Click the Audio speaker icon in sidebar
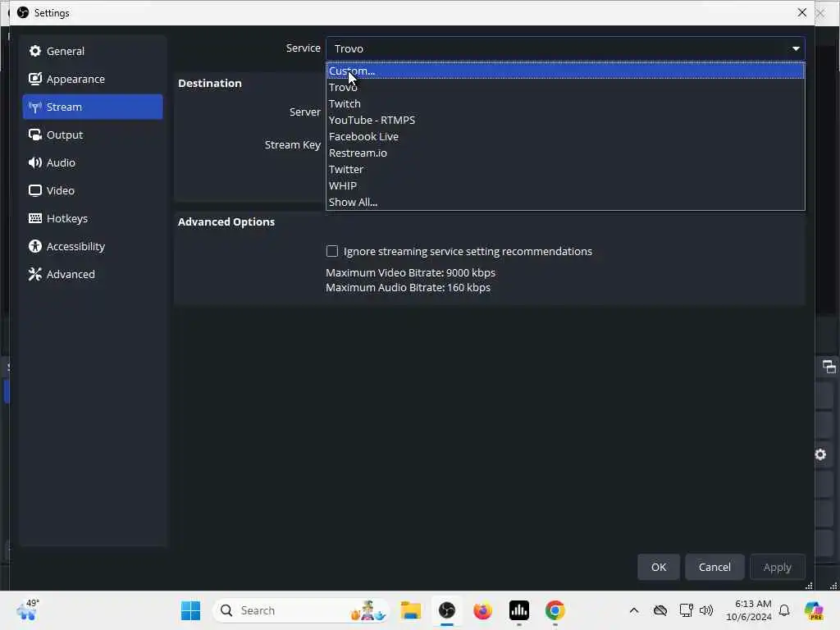Screen dimensions: 840x630 tap(35, 163)
